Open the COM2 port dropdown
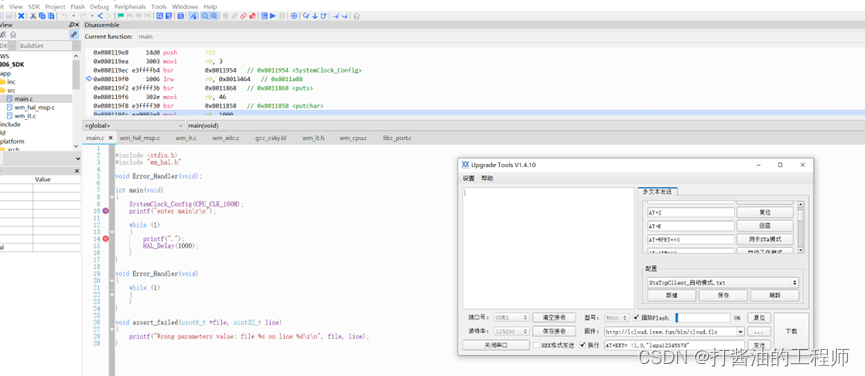This screenshot has width=865, height=376. pos(511,318)
